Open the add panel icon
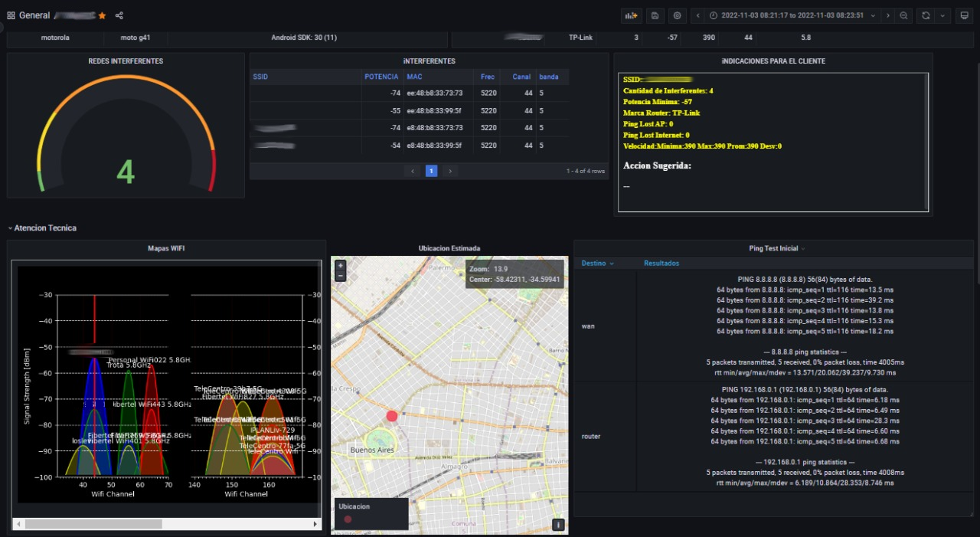The image size is (980, 537). tap(632, 15)
